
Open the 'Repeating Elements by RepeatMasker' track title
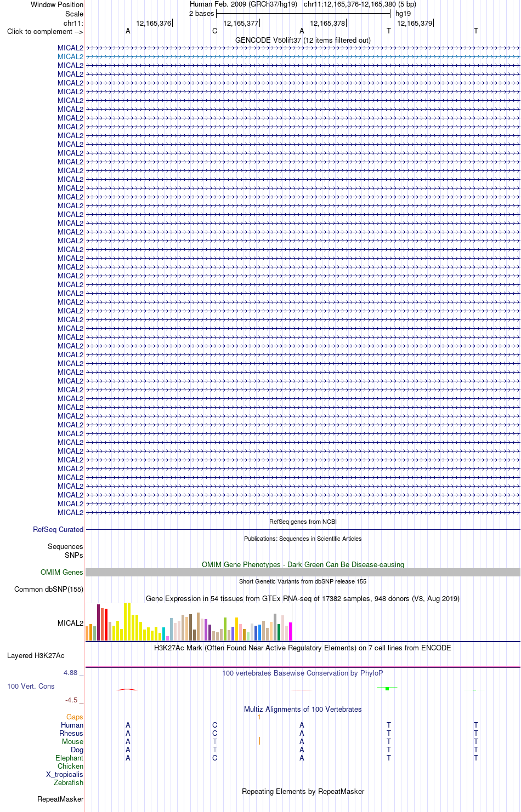tap(303, 791)
